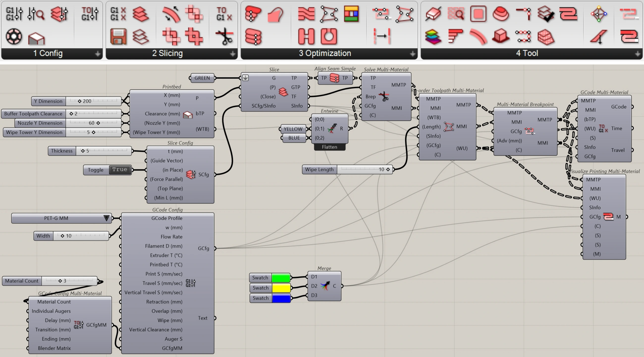
Task: Open the 4 Tool tab label
Action: tap(527, 53)
